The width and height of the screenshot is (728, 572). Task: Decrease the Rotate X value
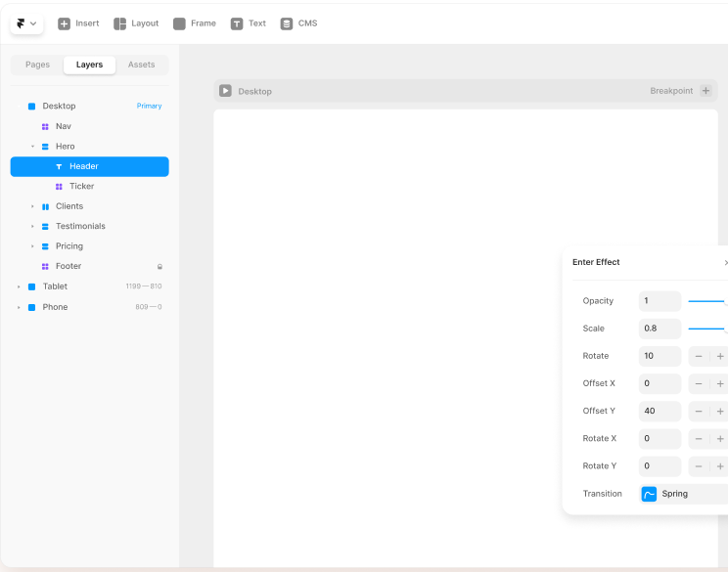[x=699, y=439]
